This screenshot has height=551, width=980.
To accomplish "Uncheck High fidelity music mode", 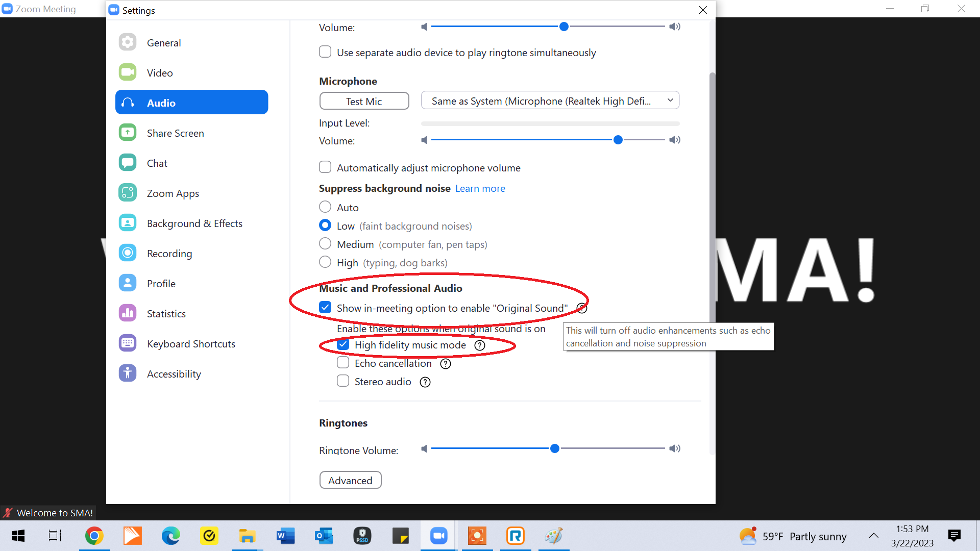I will (x=343, y=345).
